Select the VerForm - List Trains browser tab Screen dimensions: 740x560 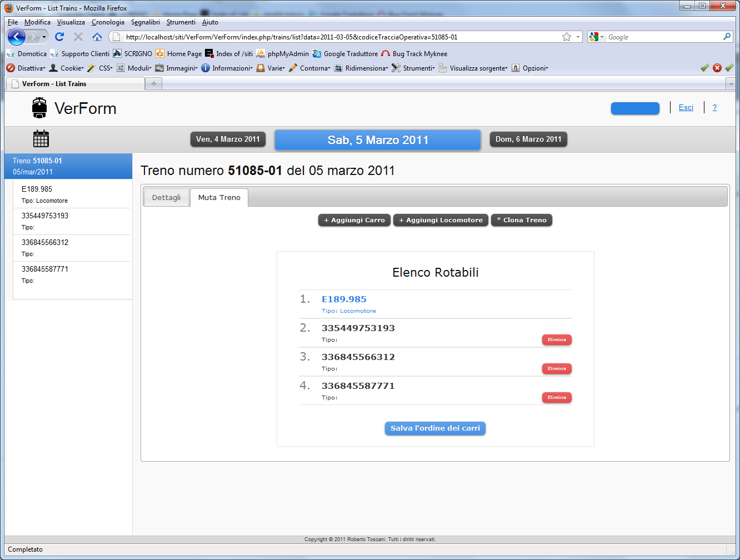(75, 84)
